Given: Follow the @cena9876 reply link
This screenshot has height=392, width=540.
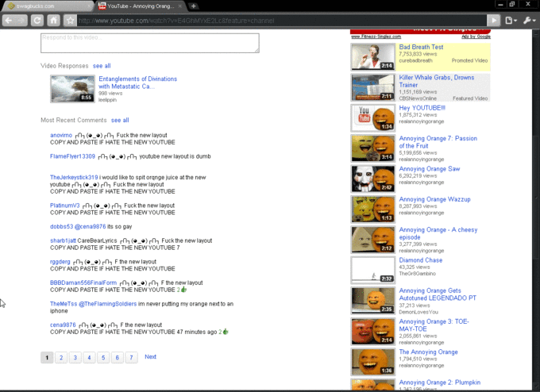Looking at the screenshot, I should pos(91,226).
